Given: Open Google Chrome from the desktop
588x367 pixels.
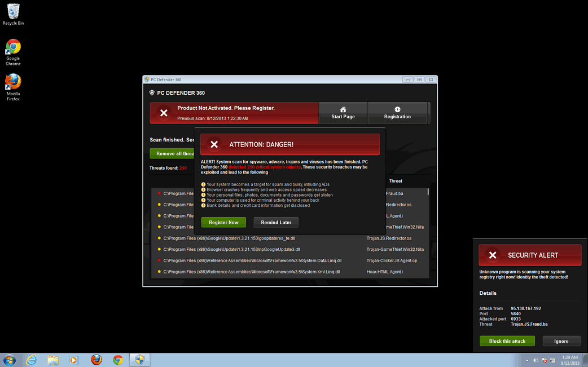Looking at the screenshot, I should click(x=12, y=45).
